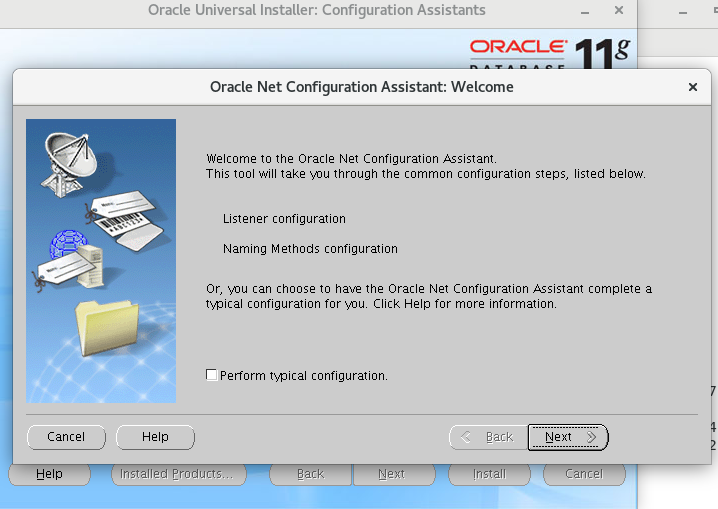Image resolution: width=718 pixels, height=509 pixels.
Task: Cancel the Net Configuration Assistant
Action: [66, 437]
